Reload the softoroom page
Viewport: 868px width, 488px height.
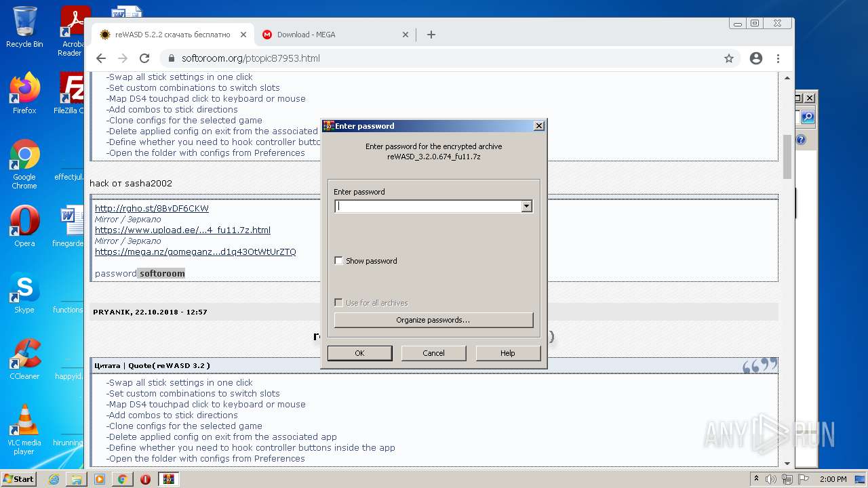coord(144,58)
